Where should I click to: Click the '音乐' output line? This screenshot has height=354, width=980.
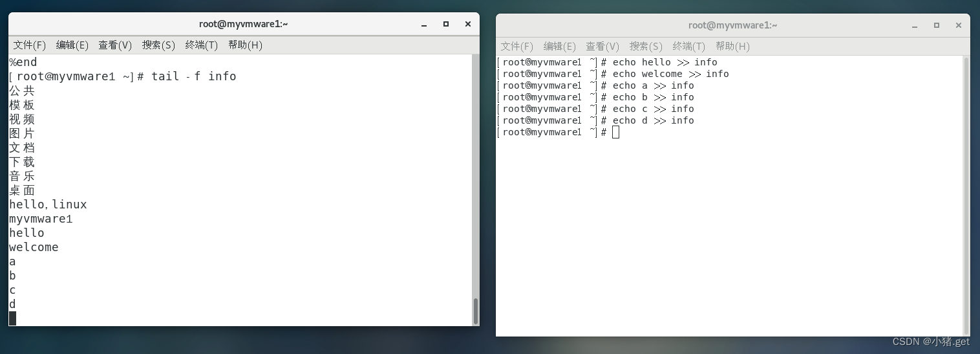22,176
